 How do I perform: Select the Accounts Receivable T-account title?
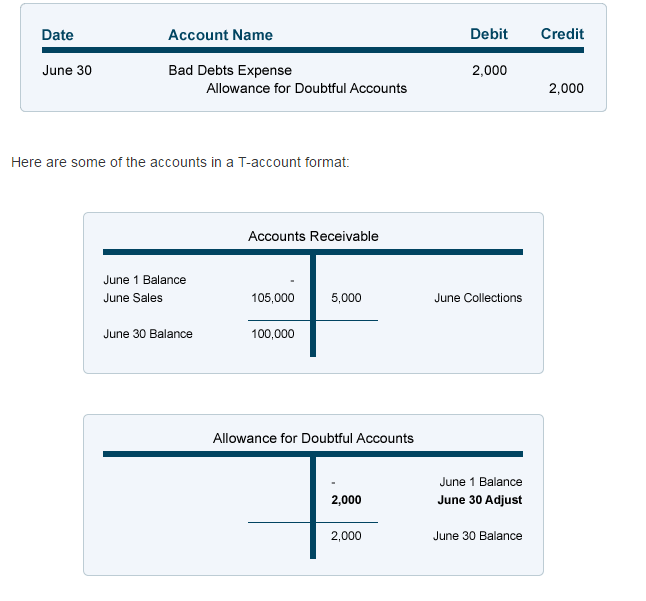313,236
